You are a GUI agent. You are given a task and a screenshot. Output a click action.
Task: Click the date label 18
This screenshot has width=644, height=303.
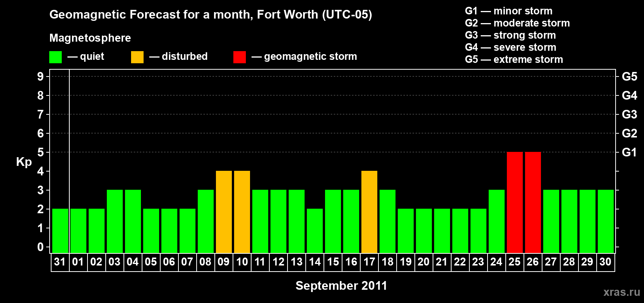pos(387,262)
